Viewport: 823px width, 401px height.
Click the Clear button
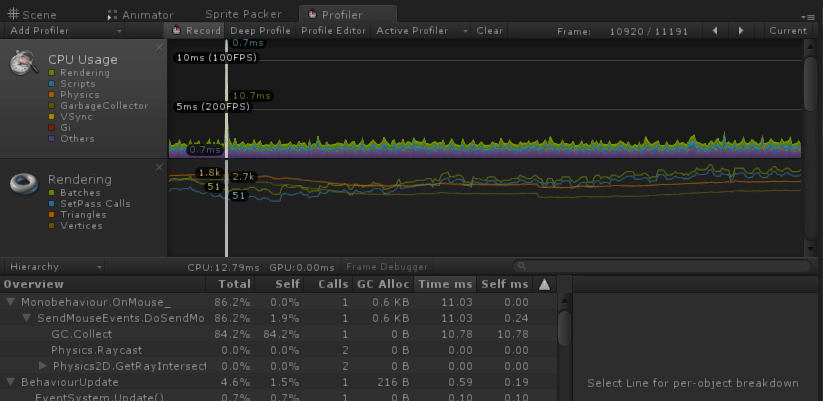click(x=489, y=31)
